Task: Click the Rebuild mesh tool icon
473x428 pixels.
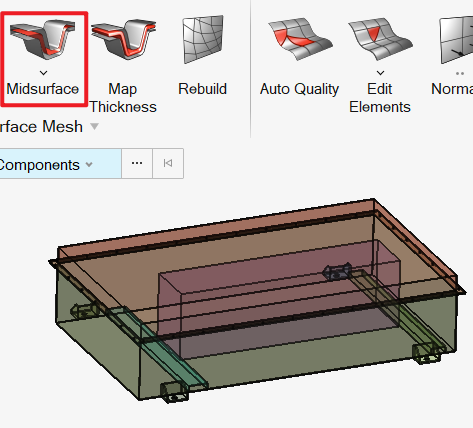Action: (x=203, y=39)
